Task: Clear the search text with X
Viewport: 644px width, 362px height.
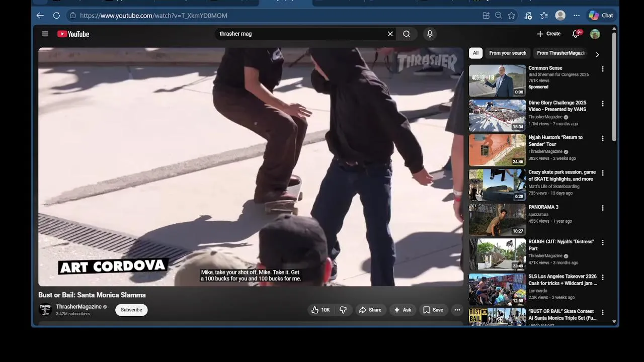Action: point(390,34)
